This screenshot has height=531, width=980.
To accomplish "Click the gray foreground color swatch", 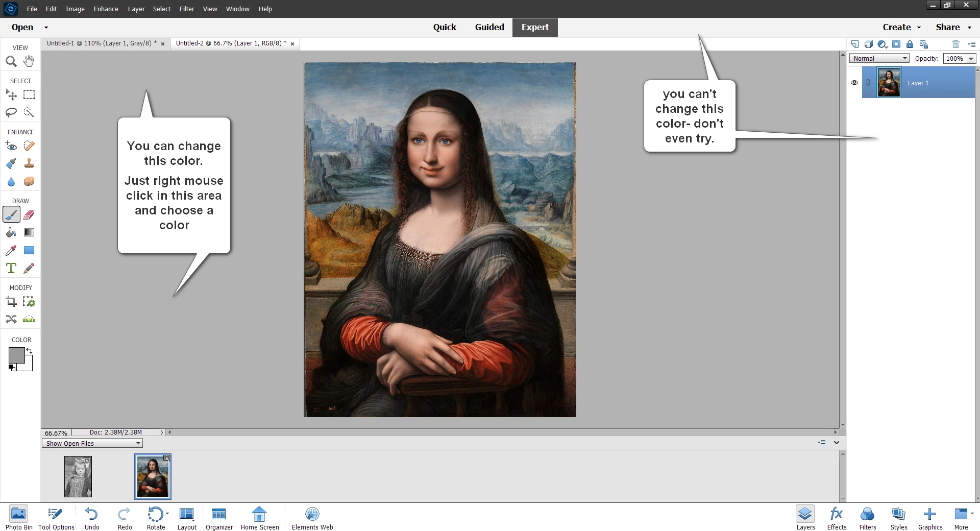I will [16, 355].
